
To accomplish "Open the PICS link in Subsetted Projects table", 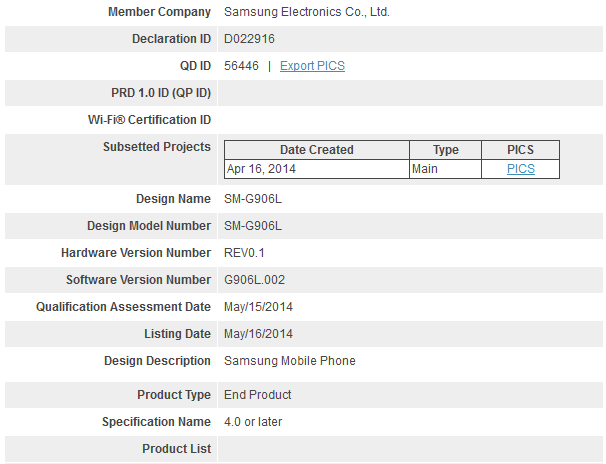I will (521, 169).
